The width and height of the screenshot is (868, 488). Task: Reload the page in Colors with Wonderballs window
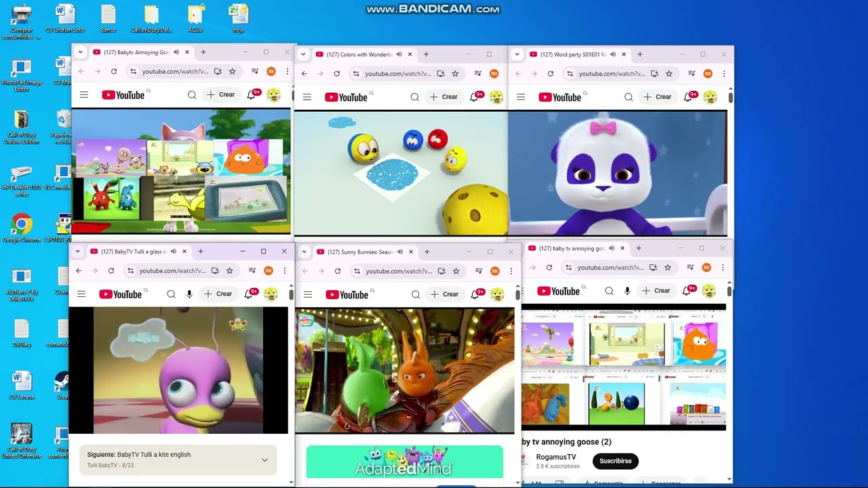pyautogui.click(x=336, y=73)
